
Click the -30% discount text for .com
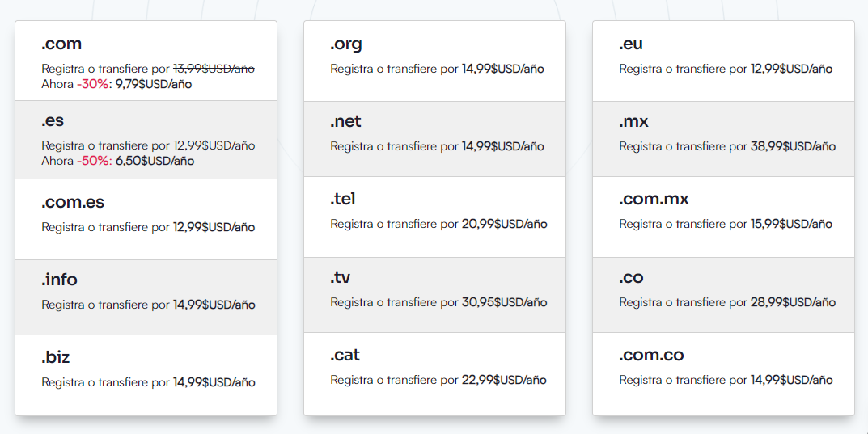point(92,84)
